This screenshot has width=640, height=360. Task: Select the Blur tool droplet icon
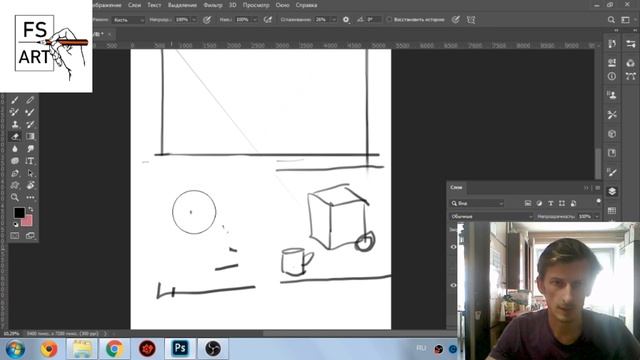pyautogui.click(x=15, y=149)
